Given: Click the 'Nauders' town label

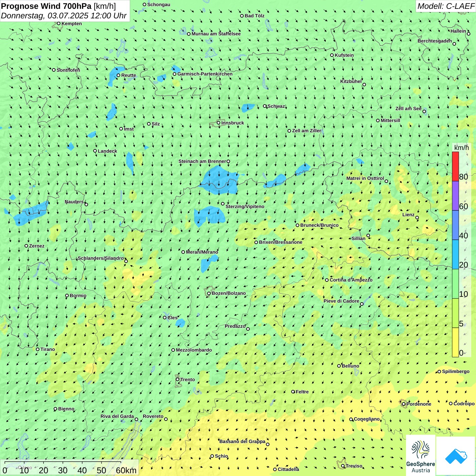Looking at the screenshot, I should tap(74, 202).
